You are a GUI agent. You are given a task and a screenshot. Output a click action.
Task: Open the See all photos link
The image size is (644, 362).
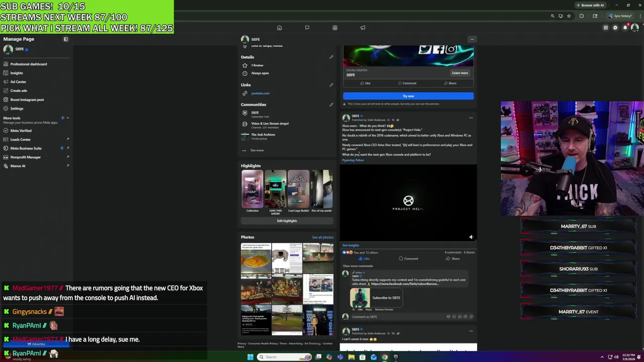click(323, 237)
